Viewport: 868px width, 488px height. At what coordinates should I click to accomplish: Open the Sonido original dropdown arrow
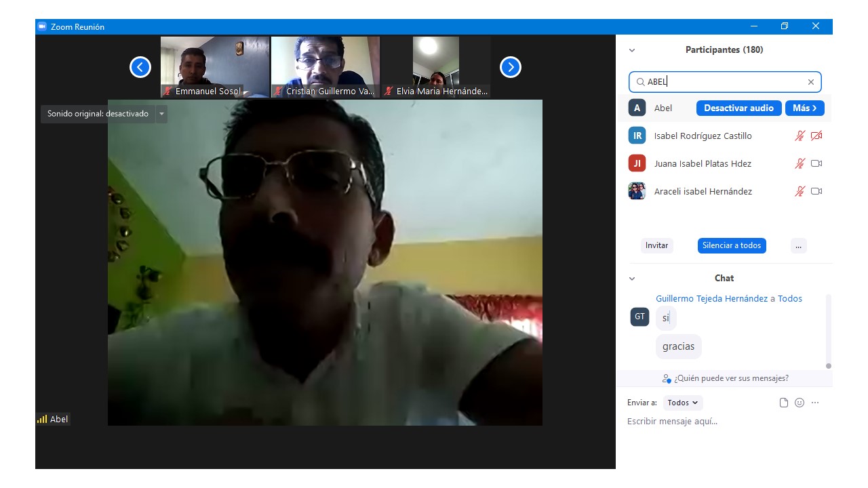point(161,114)
